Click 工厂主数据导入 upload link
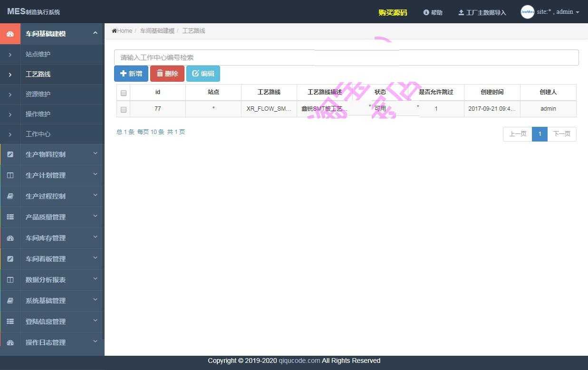This screenshot has height=370, width=588. click(x=482, y=12)
